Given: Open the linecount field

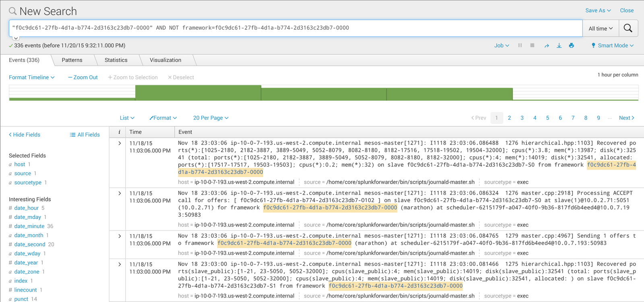Looking at the screenshot, I should click(25, 290).
